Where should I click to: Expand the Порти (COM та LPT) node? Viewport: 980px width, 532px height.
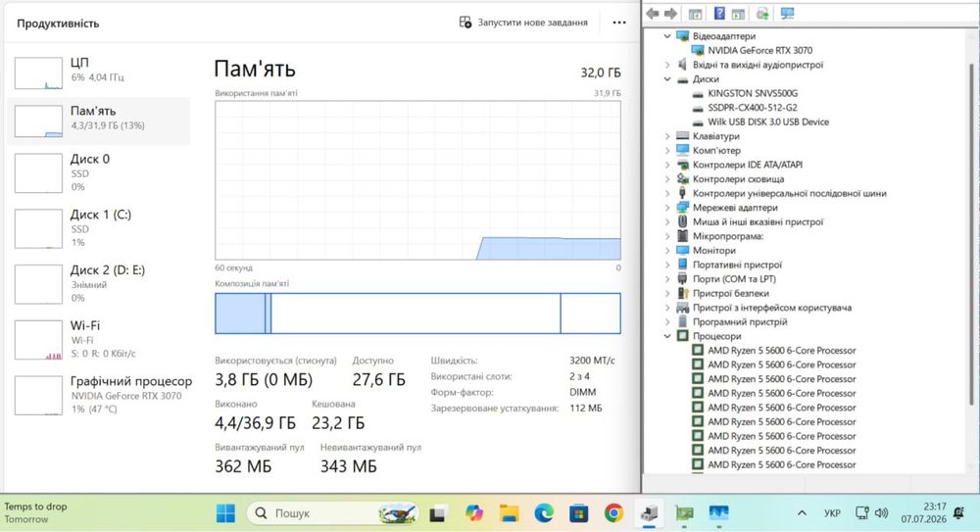tap(666, 279)
